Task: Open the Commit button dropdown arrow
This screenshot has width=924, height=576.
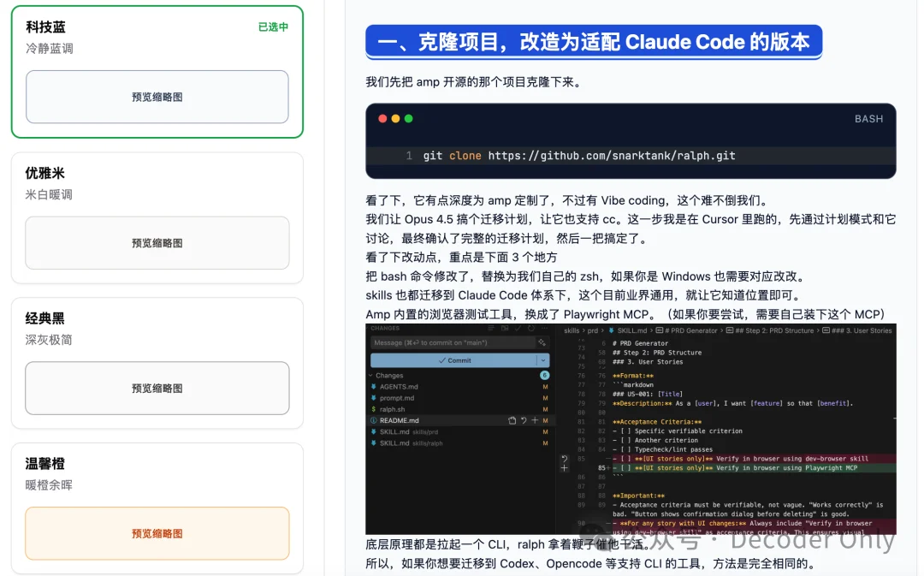Action: click(x=542, y=360)
